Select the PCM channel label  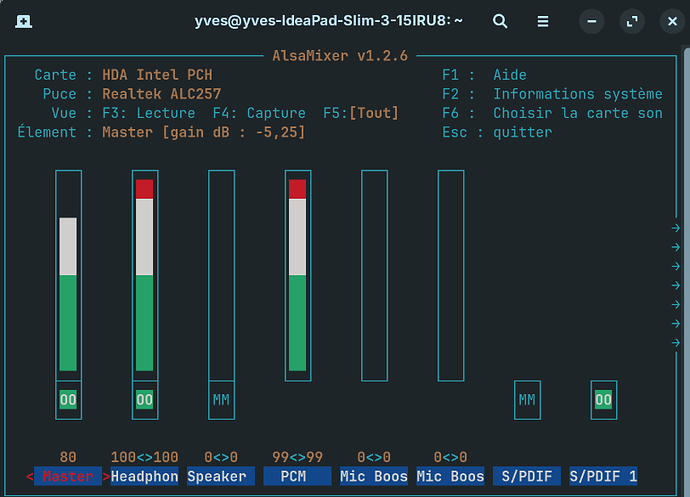pyautogui.click(x=297, y=476)
